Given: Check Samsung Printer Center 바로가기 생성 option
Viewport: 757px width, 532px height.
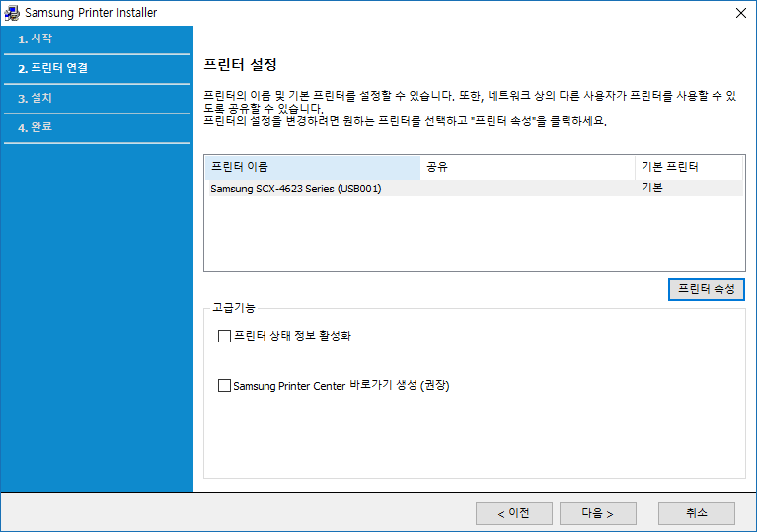Looking at the screenshot, I should click(224, 386).
